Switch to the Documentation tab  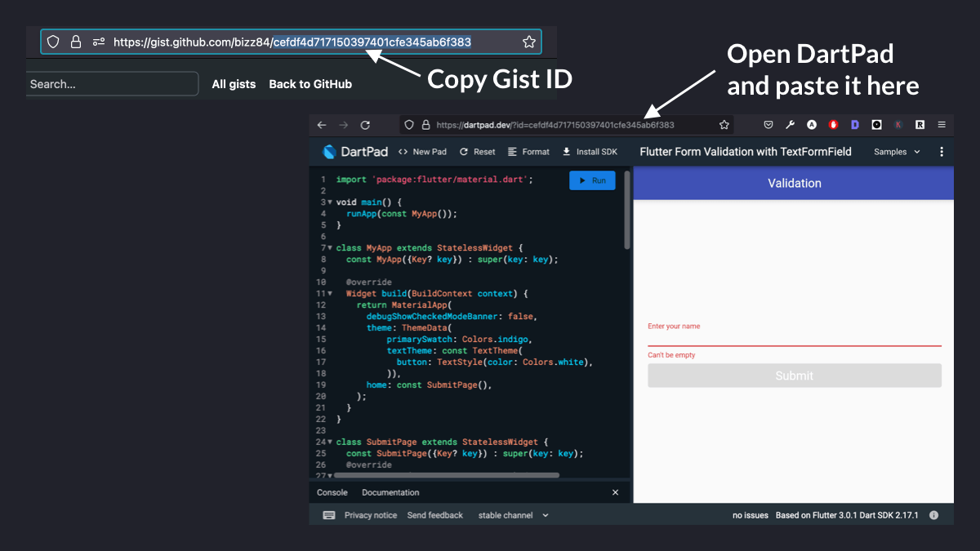coord(390,493)
